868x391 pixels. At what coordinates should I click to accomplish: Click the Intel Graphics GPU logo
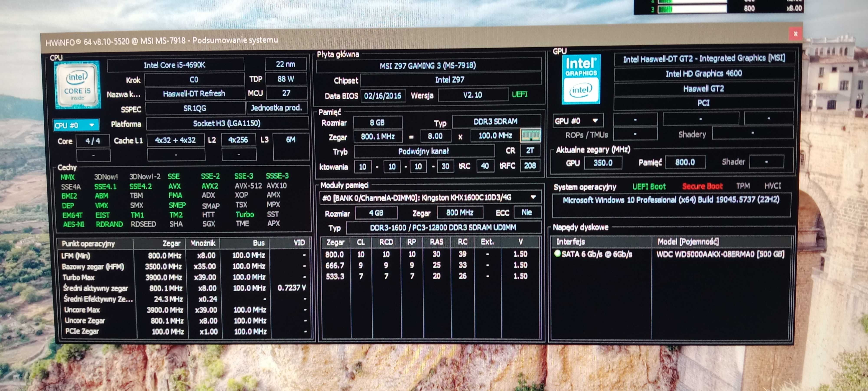point(581,79)
